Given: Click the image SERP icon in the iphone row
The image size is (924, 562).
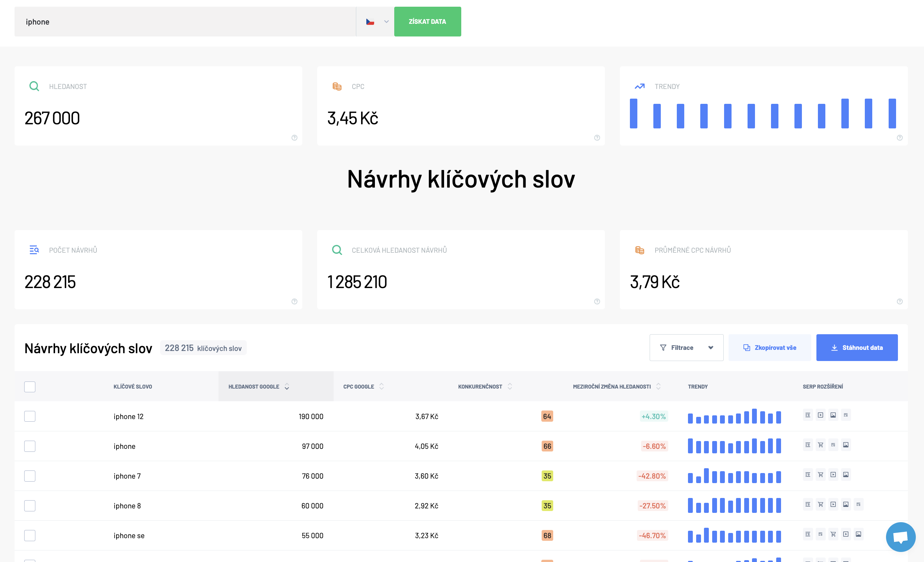Looking at the screenshot, I should [846, 445].
